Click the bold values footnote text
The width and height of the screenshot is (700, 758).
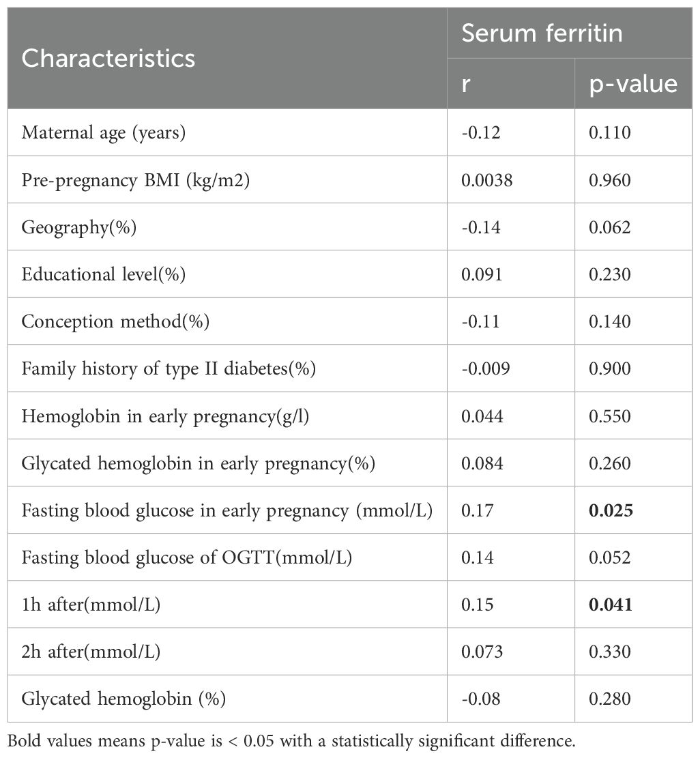tap(290, 740)
